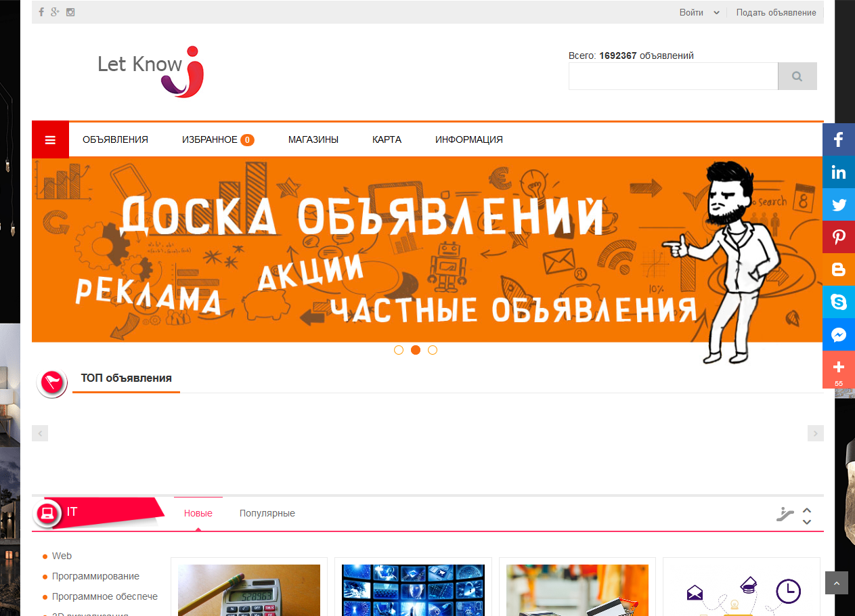This screenshot has height=616, width=855.
Task: Open the МАГАЗИНЫ menu item
Action: [313, 139]
